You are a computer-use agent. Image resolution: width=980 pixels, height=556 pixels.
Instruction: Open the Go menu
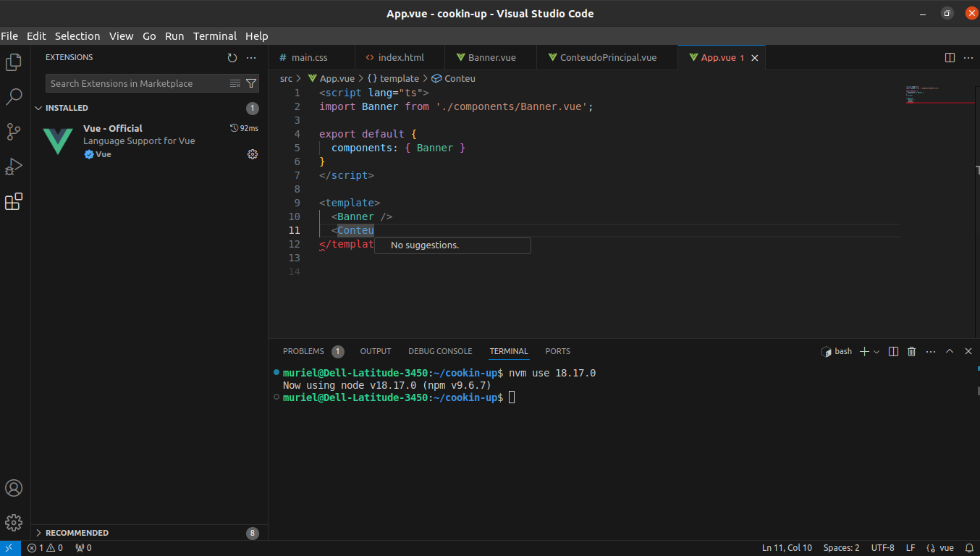[x=149, y=36]
